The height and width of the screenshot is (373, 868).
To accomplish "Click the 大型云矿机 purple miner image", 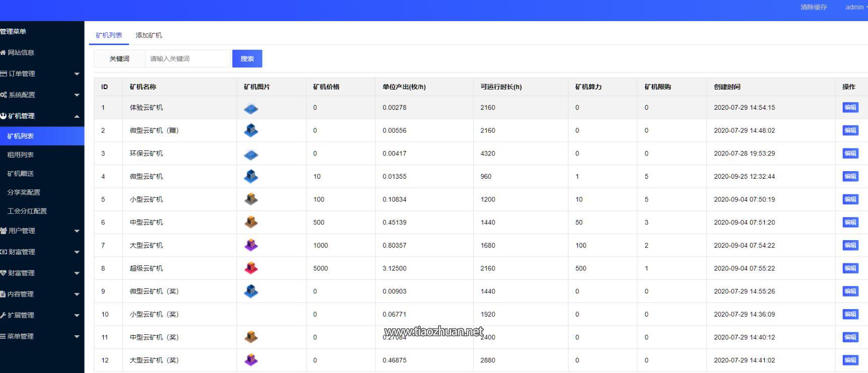I will [251, 245].
